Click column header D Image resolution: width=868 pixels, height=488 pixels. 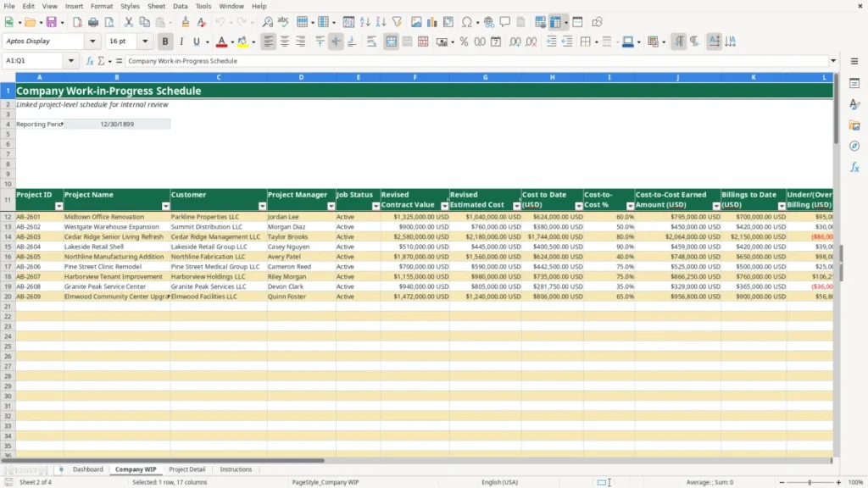pos(301,77)
